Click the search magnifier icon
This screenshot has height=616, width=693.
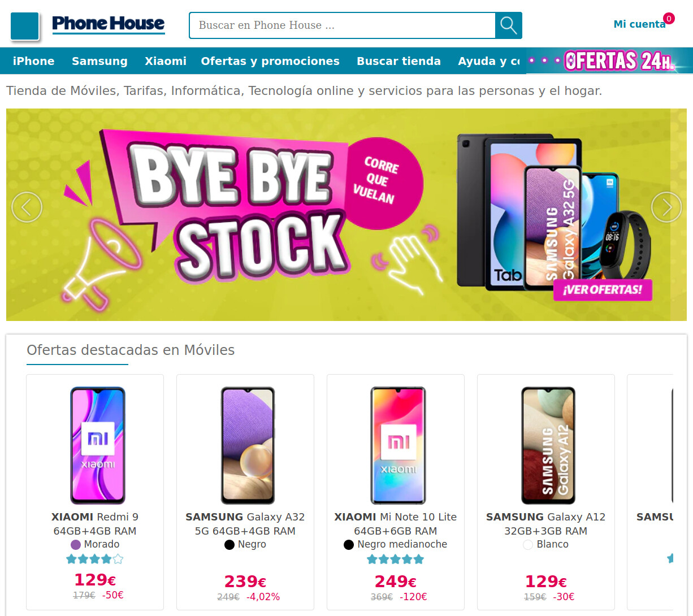(508, 25)
